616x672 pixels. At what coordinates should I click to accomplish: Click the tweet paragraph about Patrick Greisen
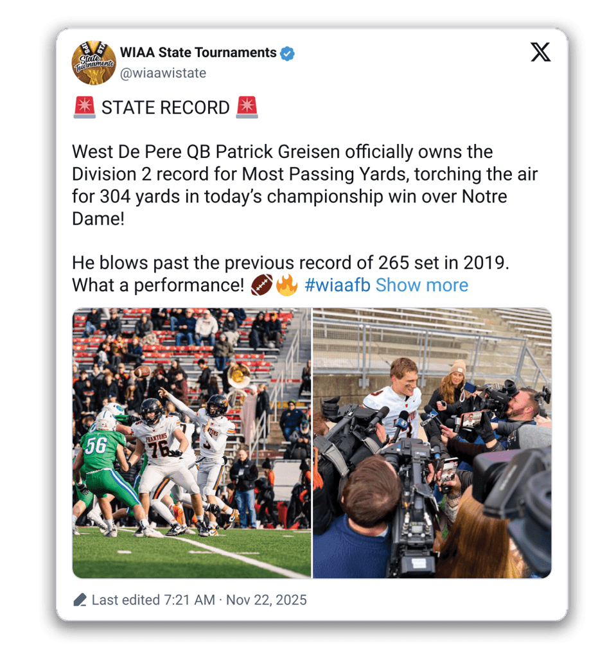304,185
